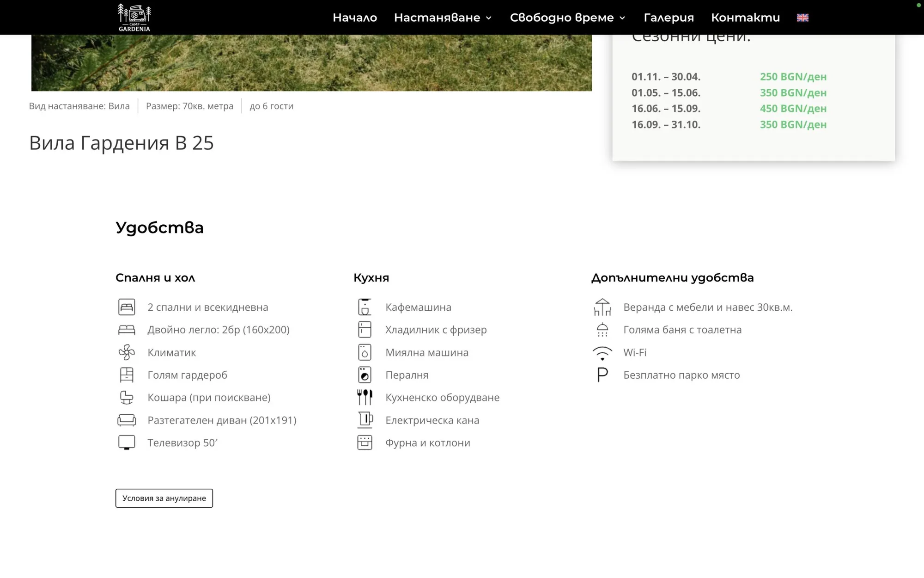Click the date range 01.05. – 15.06.
This screenshot has width=924, height=578.
tap(666, 92)
